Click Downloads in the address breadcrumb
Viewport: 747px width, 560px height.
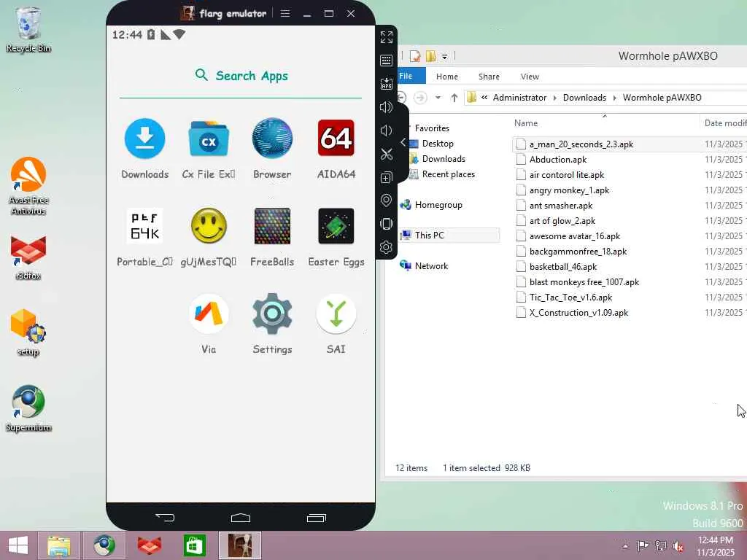(x=584, y=98)
